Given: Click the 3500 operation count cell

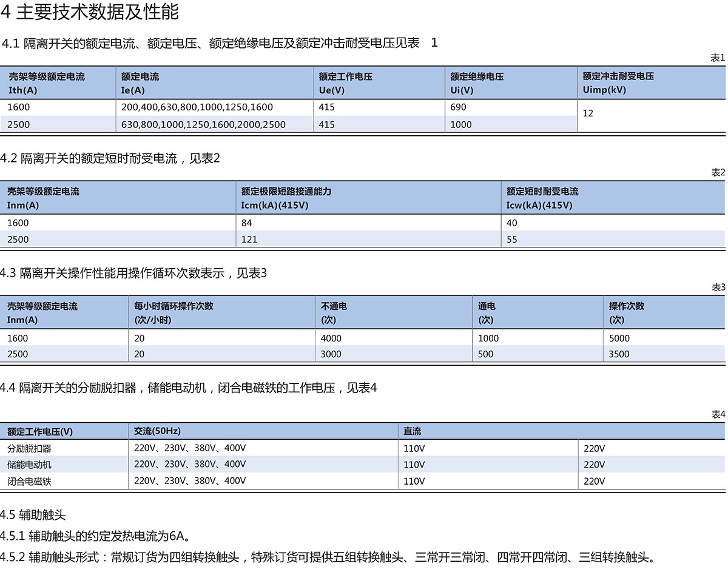Looking at the screenshot, I should (619, 354).
